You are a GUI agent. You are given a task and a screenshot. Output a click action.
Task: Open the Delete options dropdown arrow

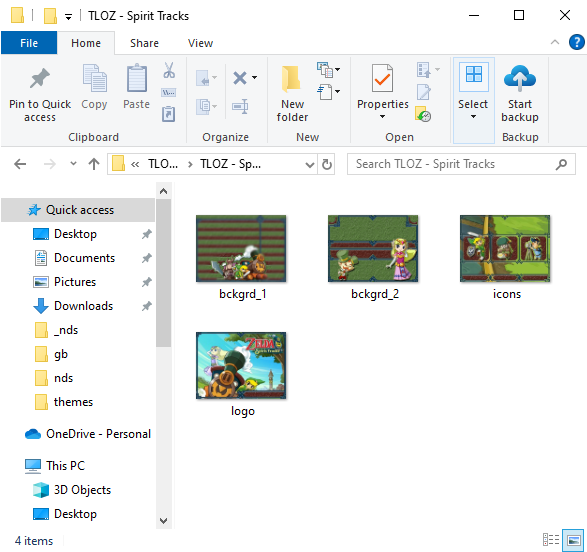point(255,77)
